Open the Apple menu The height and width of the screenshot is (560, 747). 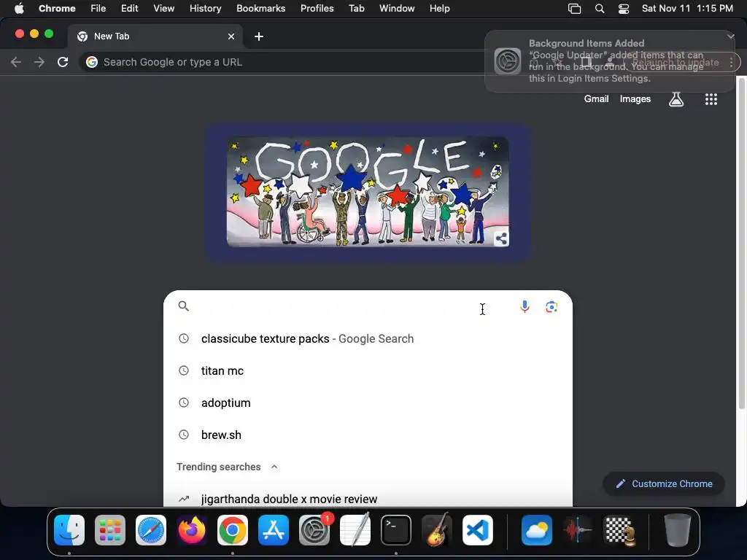click(x=19, y=8)
